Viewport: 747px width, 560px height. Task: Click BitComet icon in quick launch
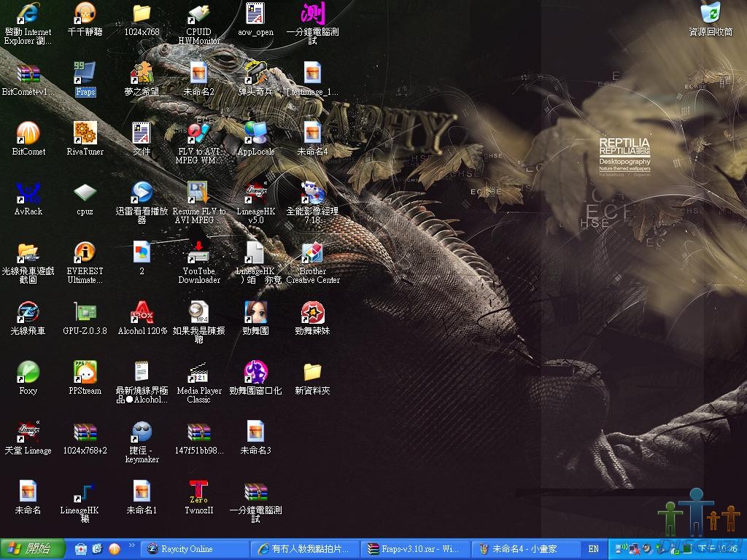pos(115,549)
